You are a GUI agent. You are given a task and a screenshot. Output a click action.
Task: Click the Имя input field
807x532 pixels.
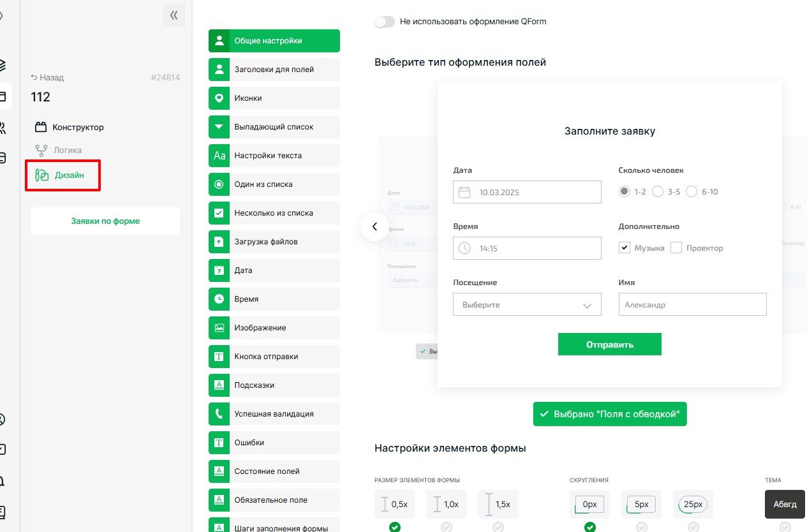click(692, 305)
